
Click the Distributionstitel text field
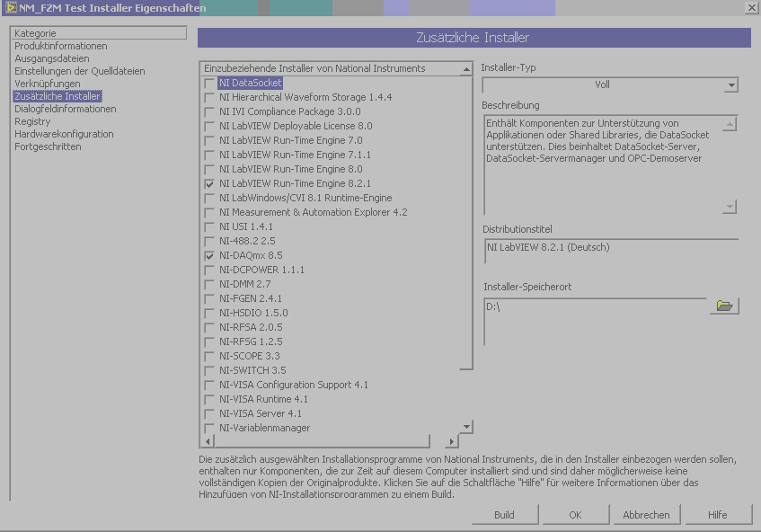(611, 252)
